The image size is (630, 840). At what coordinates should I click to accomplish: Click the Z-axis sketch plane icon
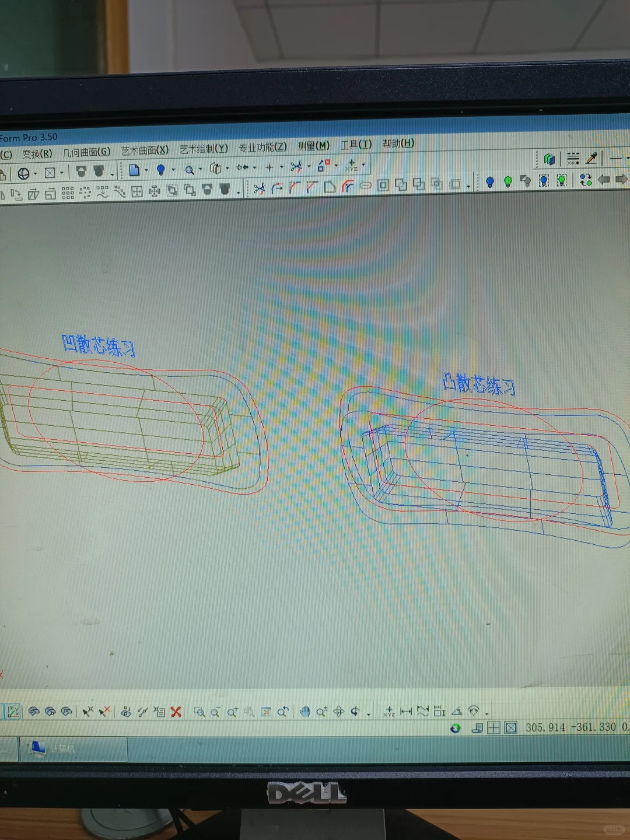coord(13,711)
